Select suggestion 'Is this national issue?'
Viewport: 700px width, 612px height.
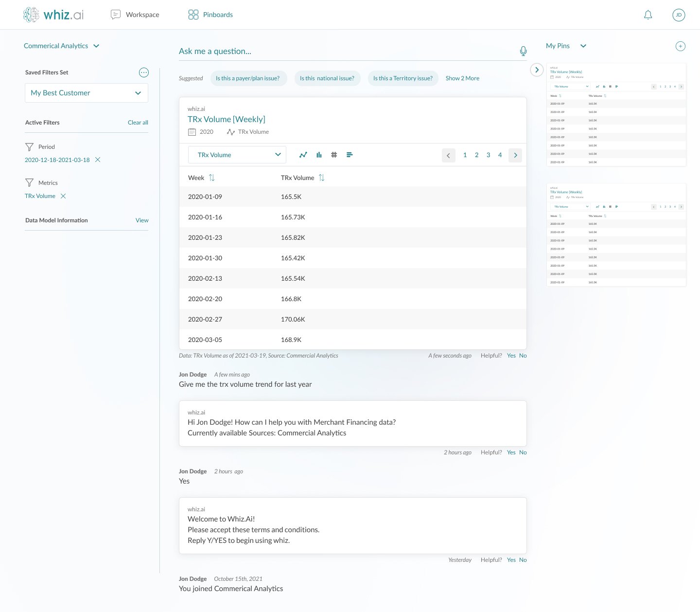point(327,78)
